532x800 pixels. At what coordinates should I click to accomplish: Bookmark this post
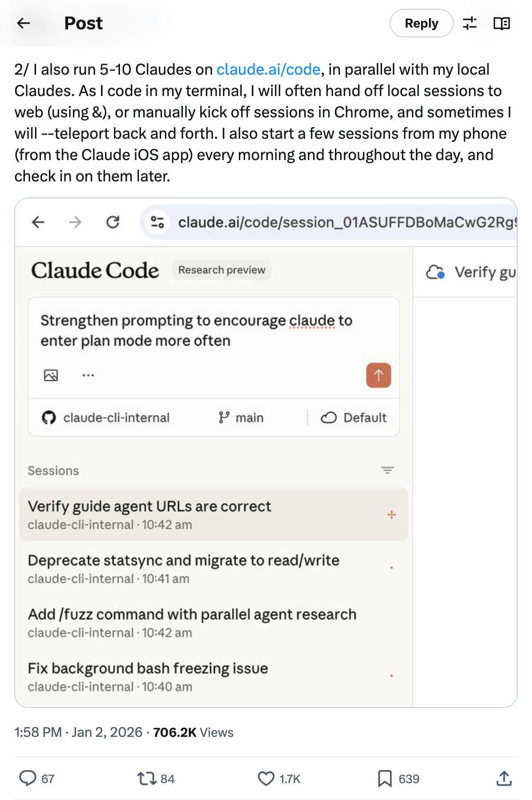pos(385,778)
